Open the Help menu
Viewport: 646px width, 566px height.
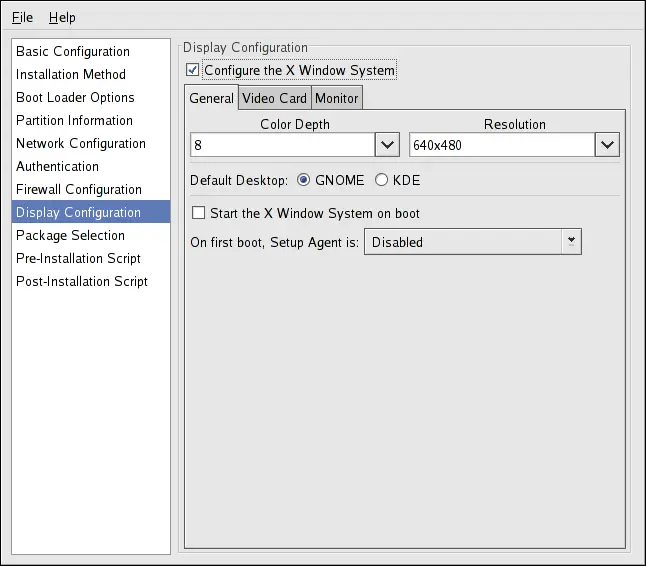pyautogui.click(x=62, y=17)
